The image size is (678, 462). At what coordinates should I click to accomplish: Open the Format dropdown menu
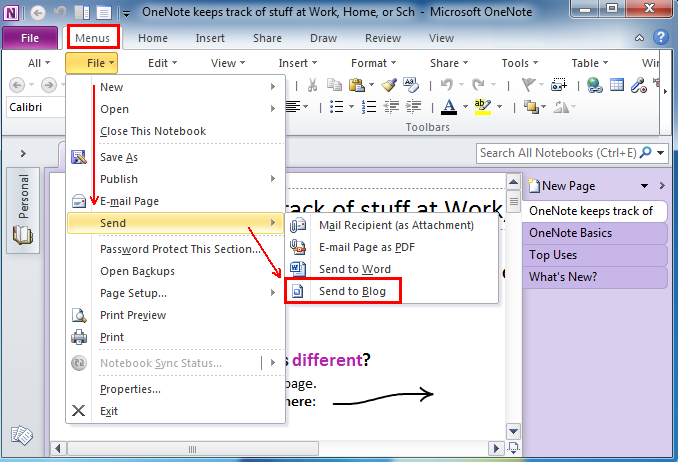[x=374, y=63]
